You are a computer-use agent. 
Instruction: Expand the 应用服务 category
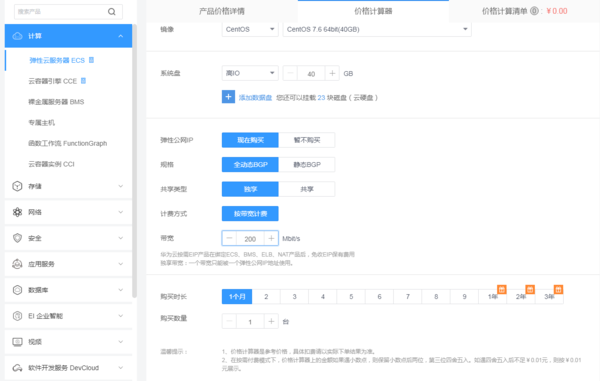tap(121, 264)
